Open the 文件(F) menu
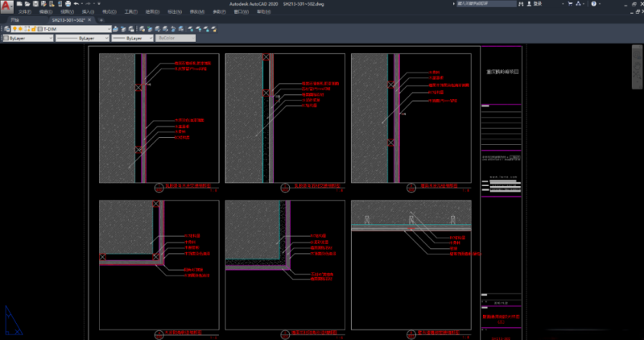Screen dimensions: 644x340 (25, 12)
